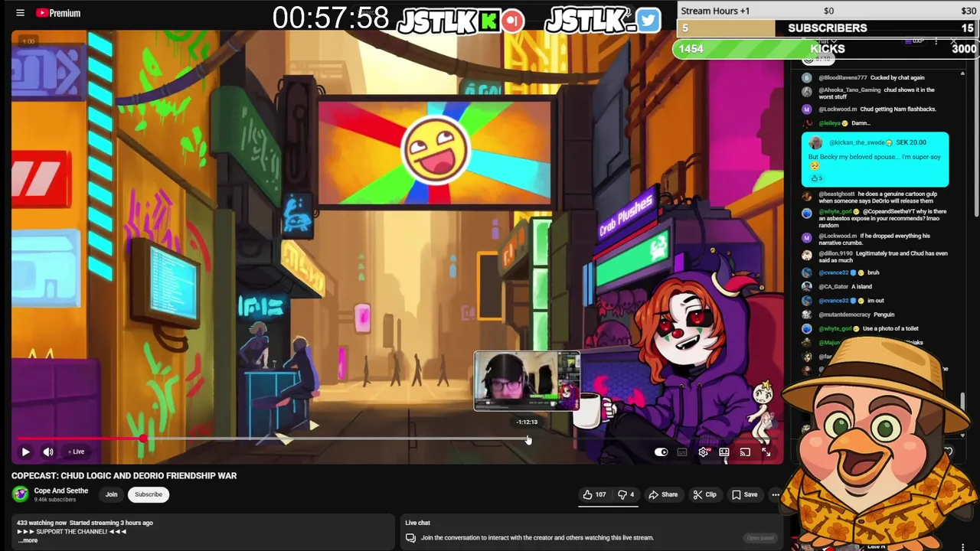Viewport: 980px width, 551px height.
Task: Click the @Lockwood.m Chud getting Nam flashbacks message
Action: 877,109
